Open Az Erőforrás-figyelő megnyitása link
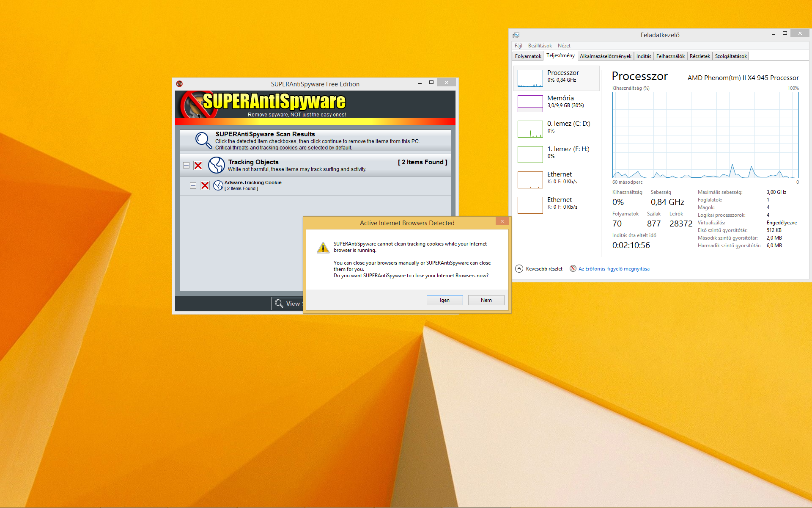 click(614, 269)
